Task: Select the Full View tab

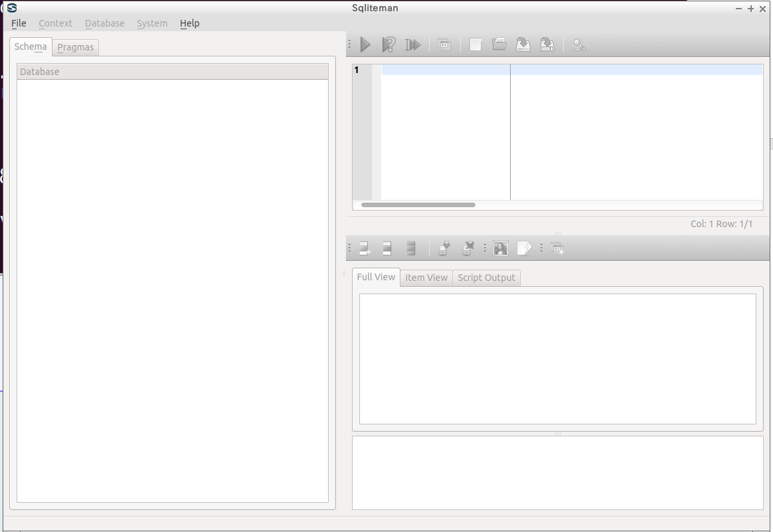Action: coord(376,277)
